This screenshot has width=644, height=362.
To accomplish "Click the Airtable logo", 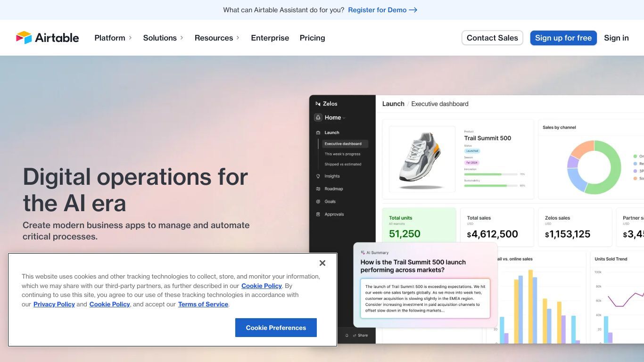I will [48, 38].
